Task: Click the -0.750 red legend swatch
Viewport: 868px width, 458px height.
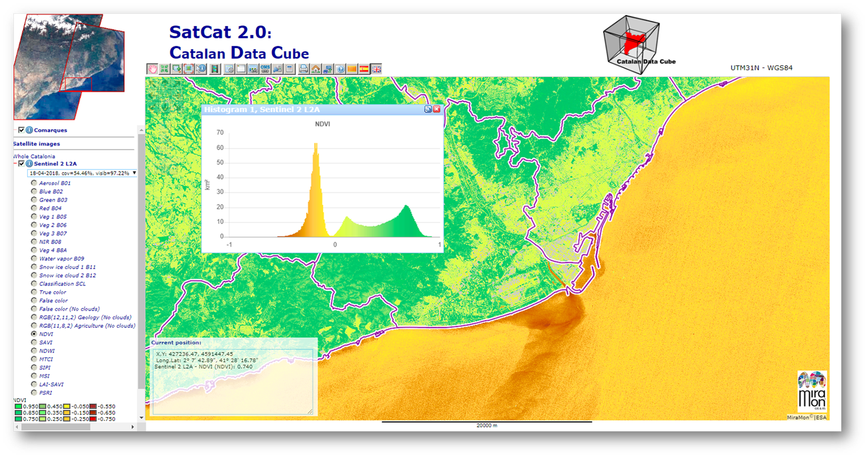Action: 93,419
